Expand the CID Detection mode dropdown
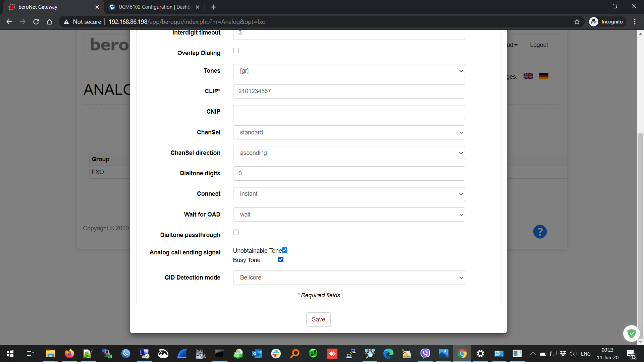 click(349, 278)
